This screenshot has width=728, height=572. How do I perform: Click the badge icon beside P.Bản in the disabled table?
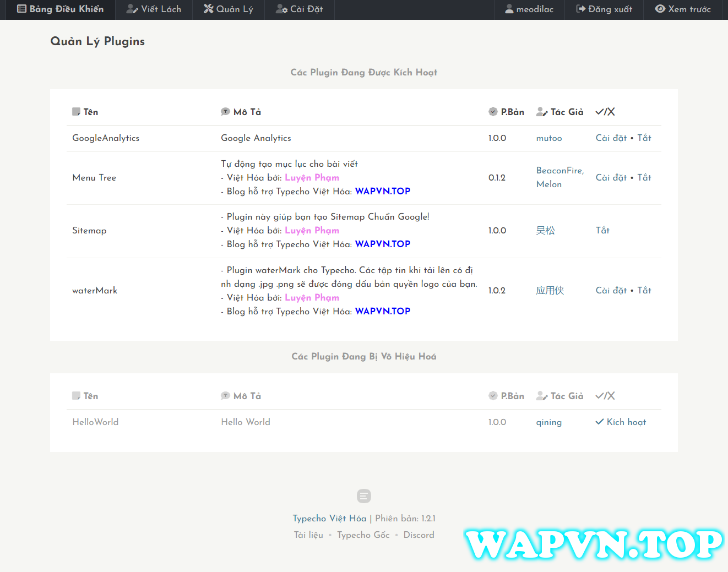click(493, 396)
